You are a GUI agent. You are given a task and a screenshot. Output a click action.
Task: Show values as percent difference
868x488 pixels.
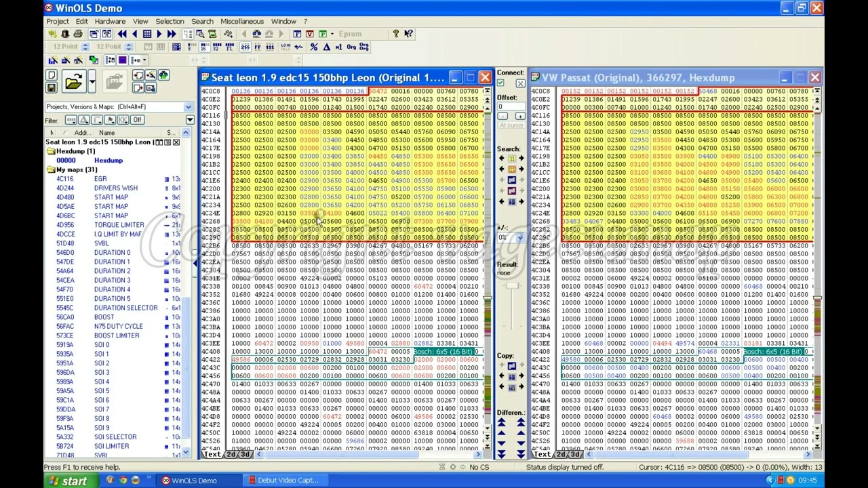(x=313, y=47)
